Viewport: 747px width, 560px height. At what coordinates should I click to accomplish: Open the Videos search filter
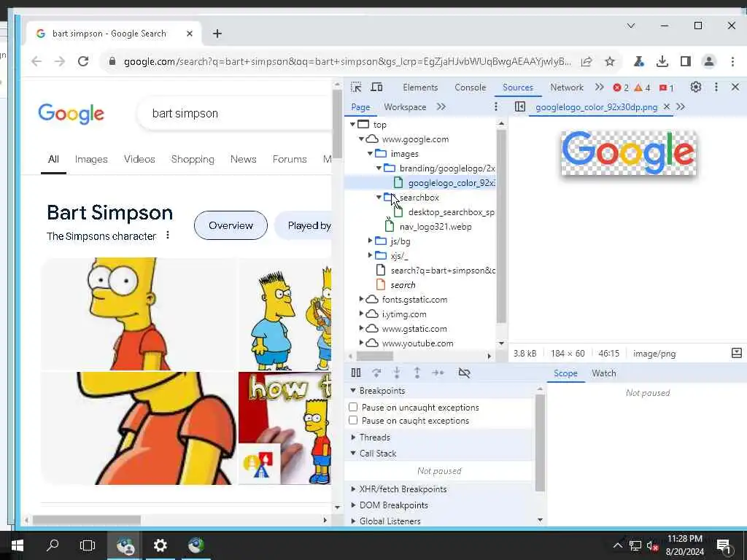click(139, 159)
